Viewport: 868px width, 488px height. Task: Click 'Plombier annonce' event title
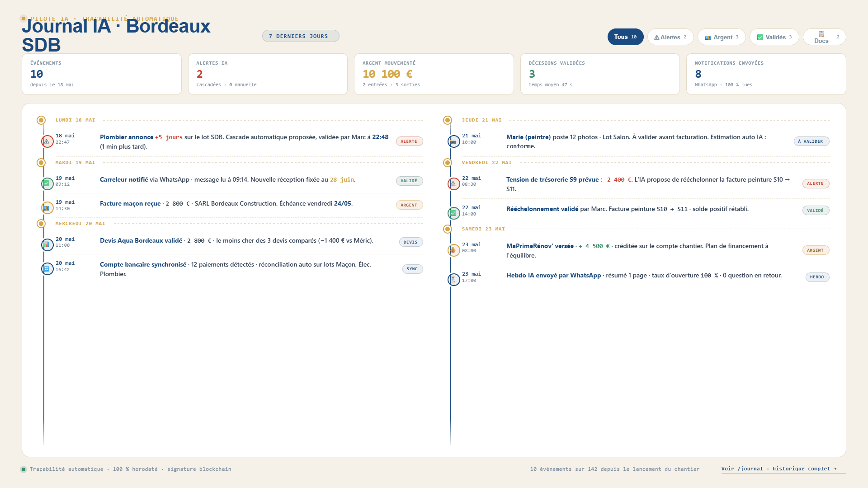coord(127,137)
